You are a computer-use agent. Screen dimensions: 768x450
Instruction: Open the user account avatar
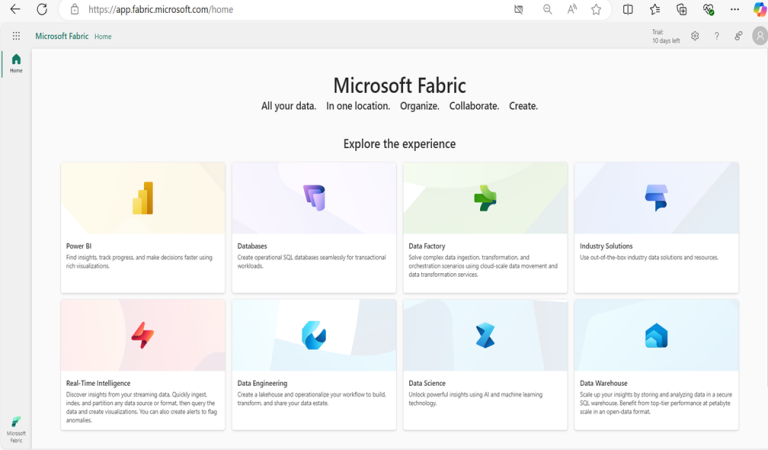(760, 36)
